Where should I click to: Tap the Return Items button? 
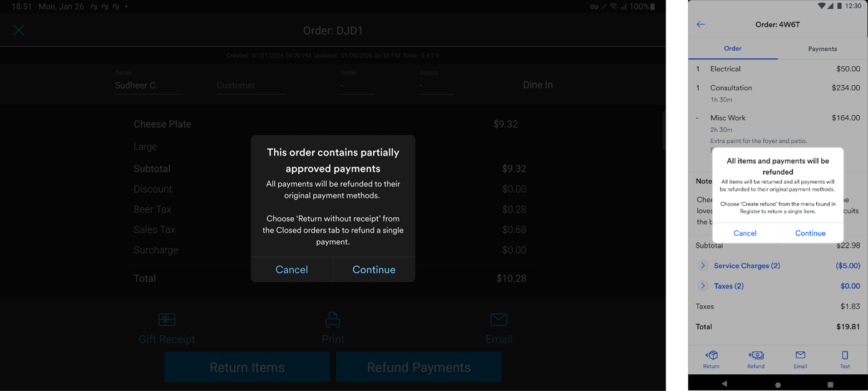click(x=247, y=367)
